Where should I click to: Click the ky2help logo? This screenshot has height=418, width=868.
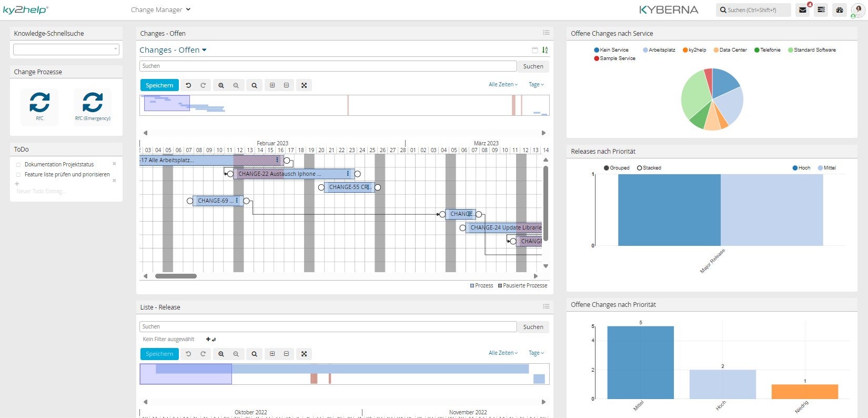(25, 9)
